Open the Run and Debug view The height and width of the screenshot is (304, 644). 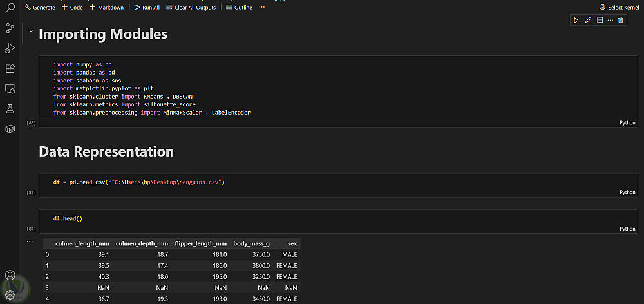[10, 48]
